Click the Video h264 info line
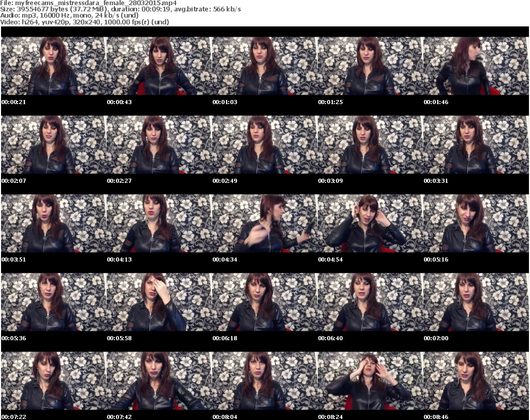 (84, 22)
